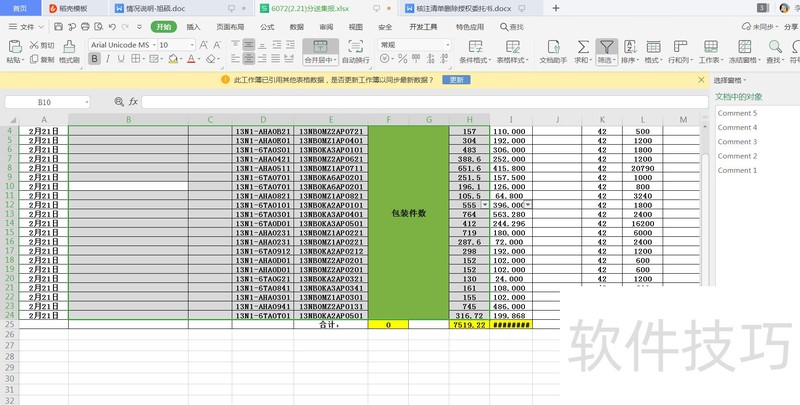This screenshot has width=800, height=405.
Task: Click filter dropdown arrow in cell H12
Action: click(x=485, y=205)
